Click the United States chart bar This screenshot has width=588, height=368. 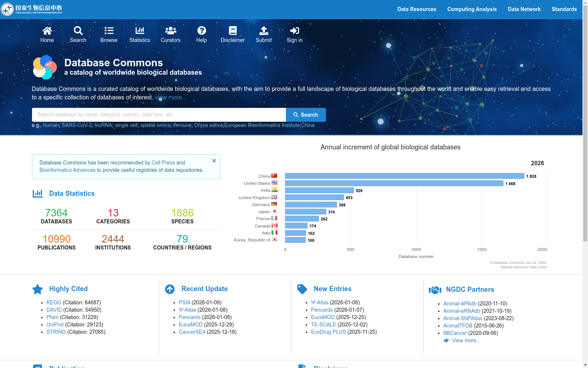point(394,183)
